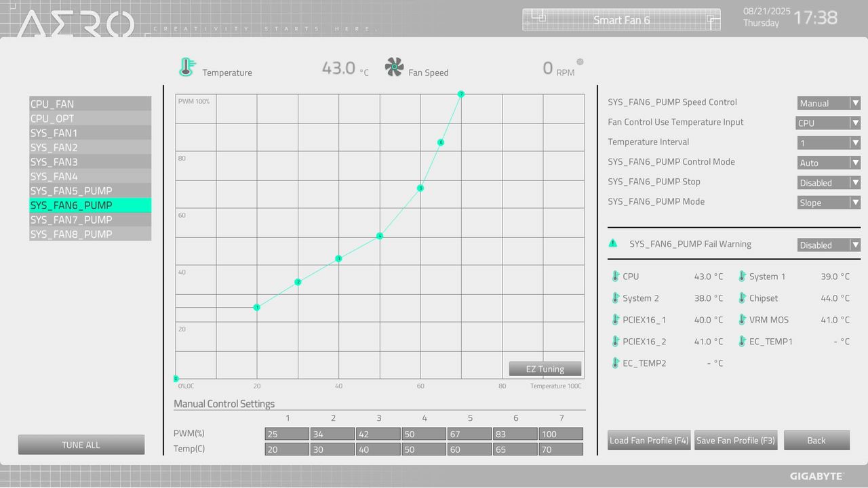This screenshot has width=868, height=488.
Task: Click the thermometer icon beside Temperature
Action: [x=186, y=67]
